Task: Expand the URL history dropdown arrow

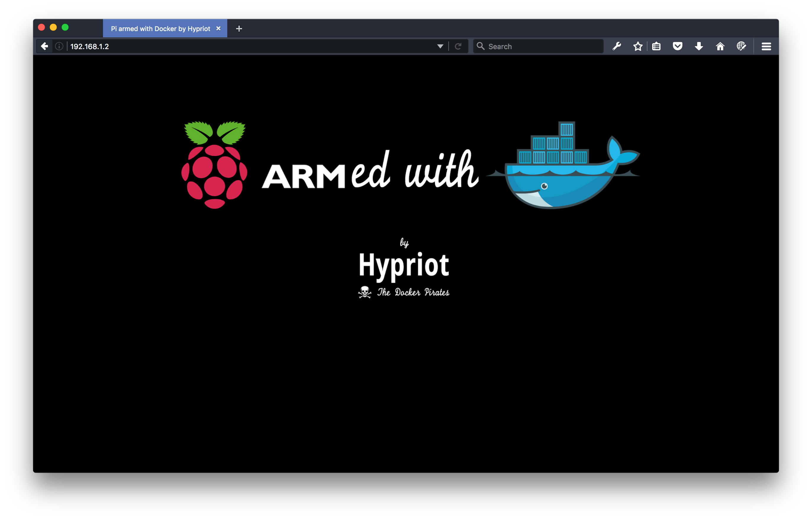Action: 440,46
